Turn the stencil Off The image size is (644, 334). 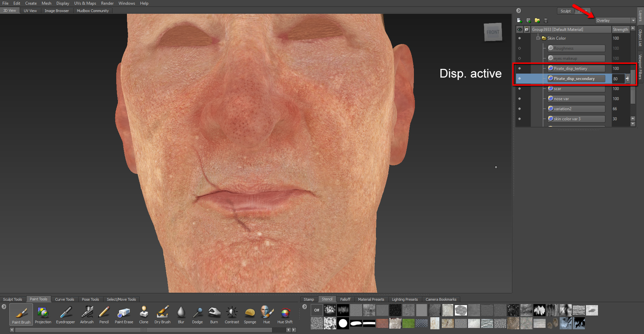pyautogui.click(x=316, y=310)
